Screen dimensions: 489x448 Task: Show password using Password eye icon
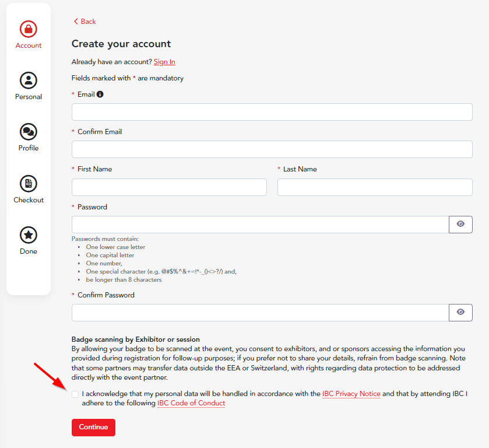(460, 225)
